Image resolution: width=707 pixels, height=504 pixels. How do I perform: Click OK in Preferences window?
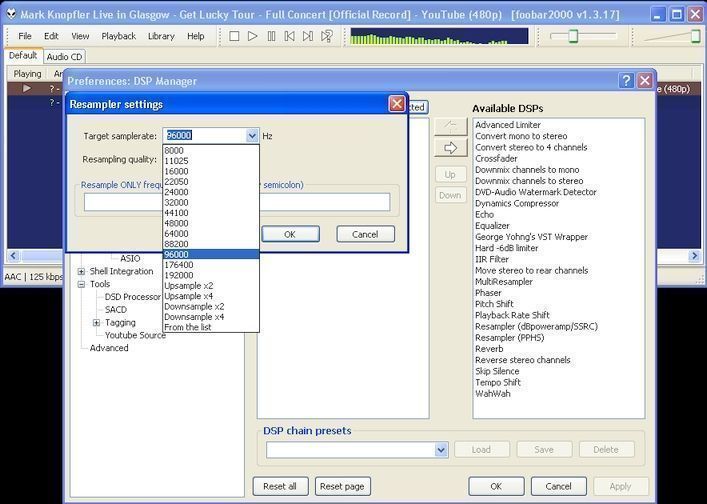point(496,486)
